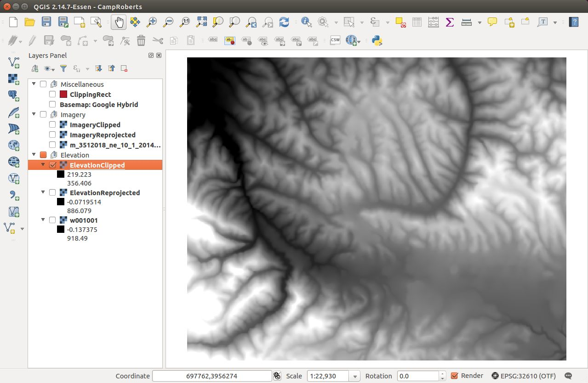Uncheck the ElevationClipped layer

click(x=52, y=165)
